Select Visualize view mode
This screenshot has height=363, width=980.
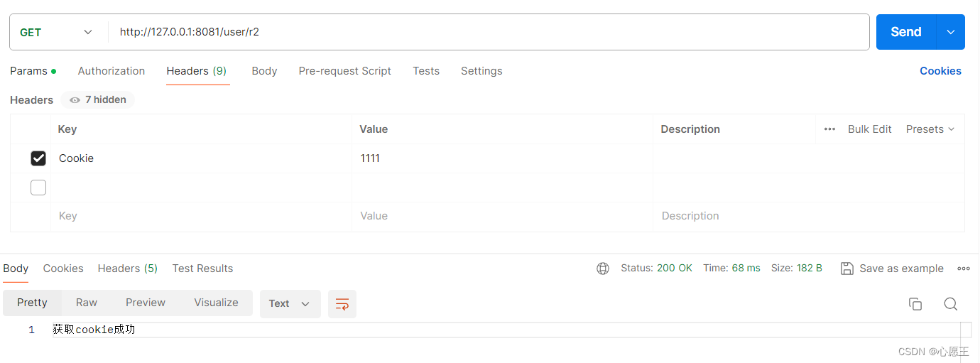216,303
